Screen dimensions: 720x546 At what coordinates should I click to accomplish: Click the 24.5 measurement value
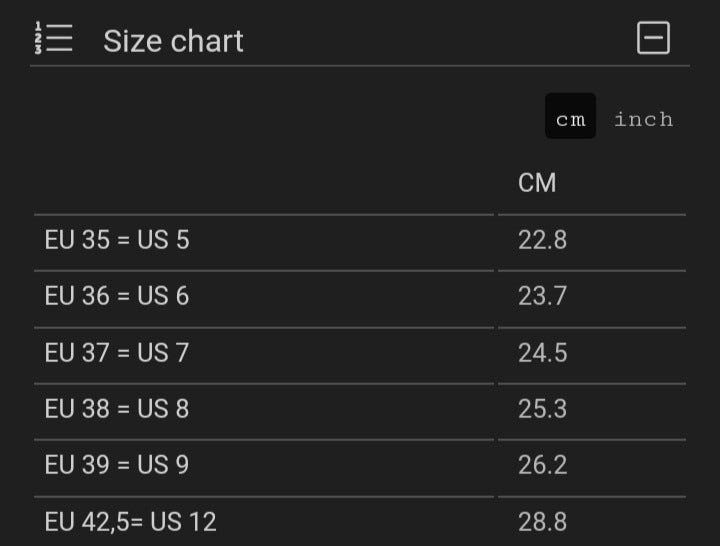542,352
